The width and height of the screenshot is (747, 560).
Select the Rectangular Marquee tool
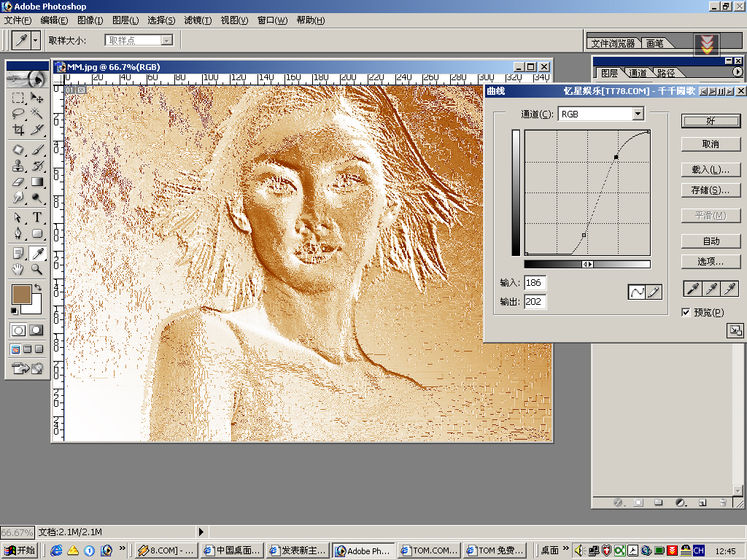pyautogui.click(x=18, y=98)
